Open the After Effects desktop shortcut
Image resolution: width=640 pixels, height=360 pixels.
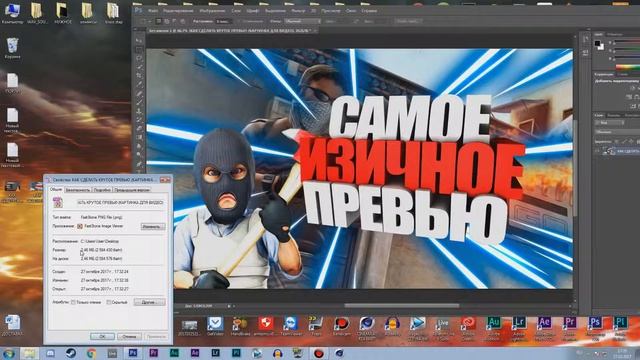tap(544, 325)
